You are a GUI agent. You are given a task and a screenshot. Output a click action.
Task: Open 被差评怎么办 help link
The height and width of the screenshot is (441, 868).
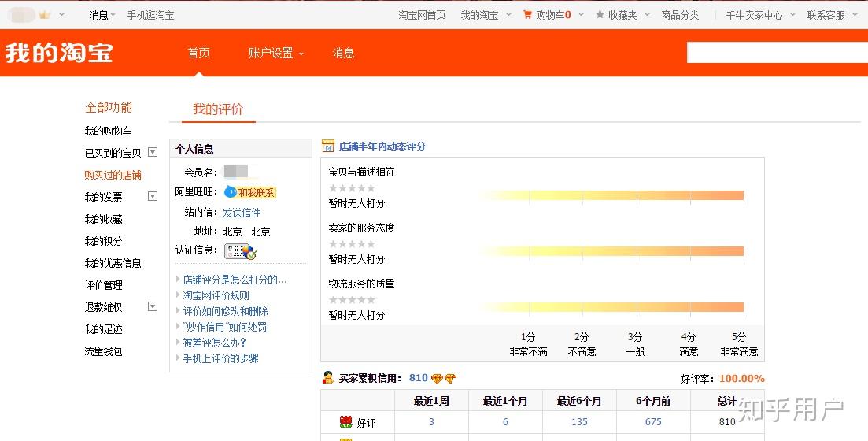pos(214,343)
